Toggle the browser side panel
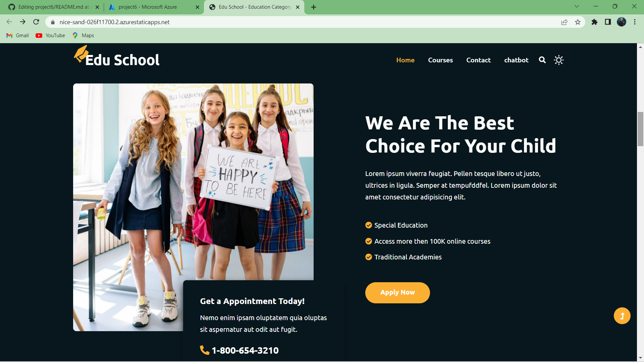Screen dimensions: 644x362 point(608,22)
